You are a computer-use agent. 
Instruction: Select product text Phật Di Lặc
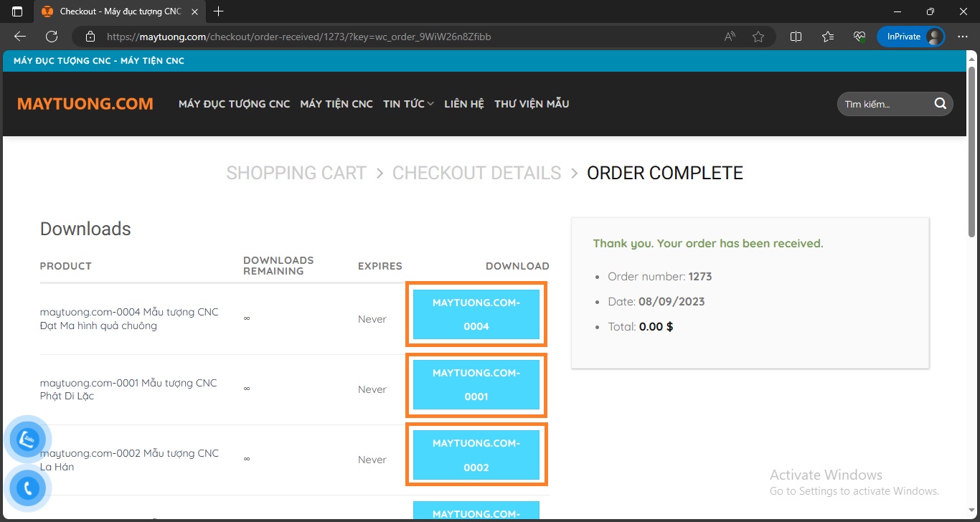point(67,396)
